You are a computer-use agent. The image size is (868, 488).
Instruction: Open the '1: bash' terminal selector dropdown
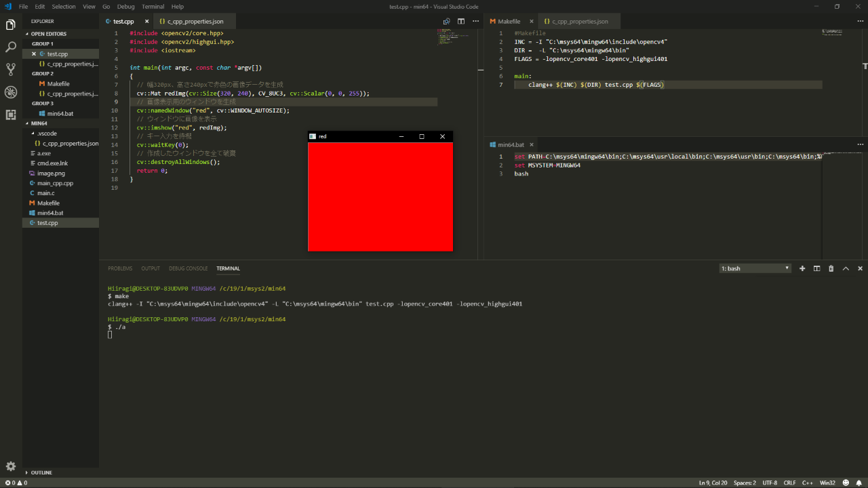click(x=755, y=268)
